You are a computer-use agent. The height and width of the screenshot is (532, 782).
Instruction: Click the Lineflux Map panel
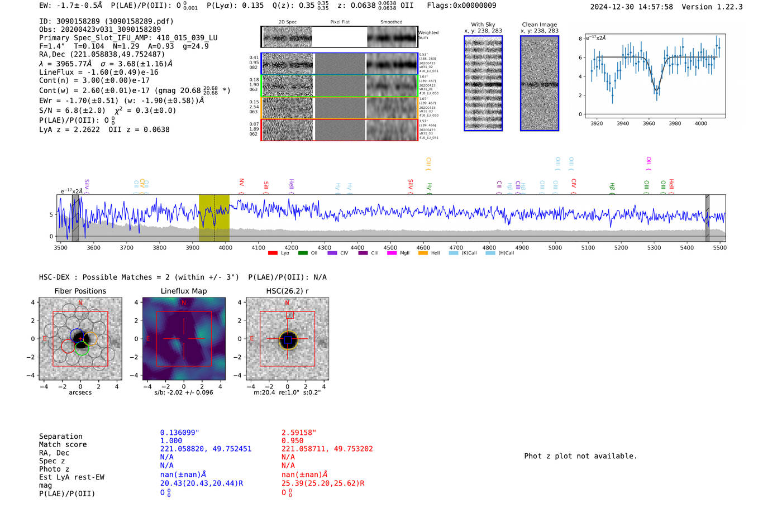[184, 339]
